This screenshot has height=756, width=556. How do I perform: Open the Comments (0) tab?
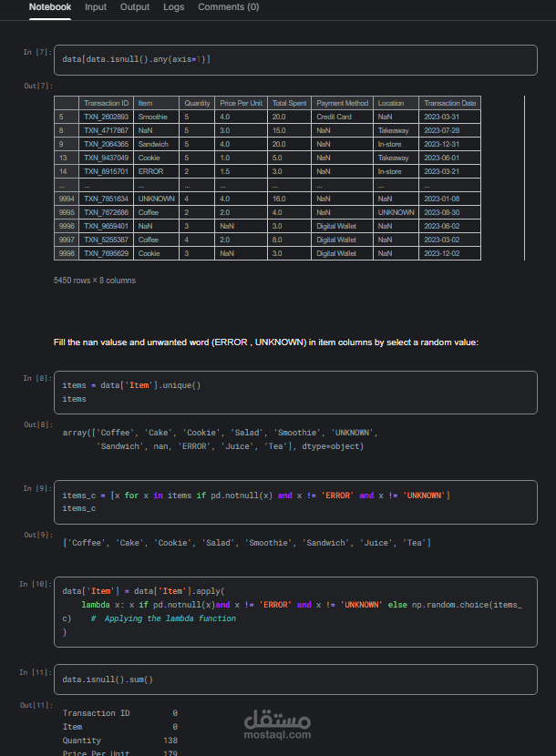pos(228,7)
